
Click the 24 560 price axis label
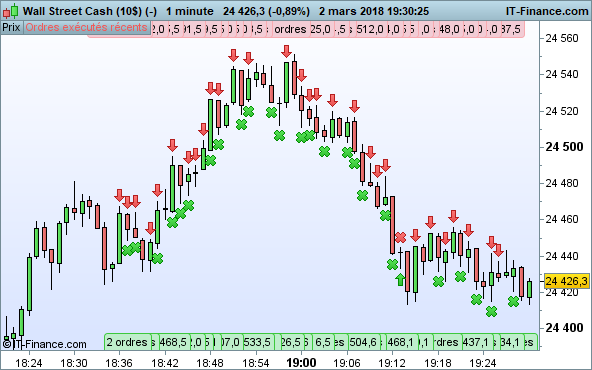(x=562, y=38)
